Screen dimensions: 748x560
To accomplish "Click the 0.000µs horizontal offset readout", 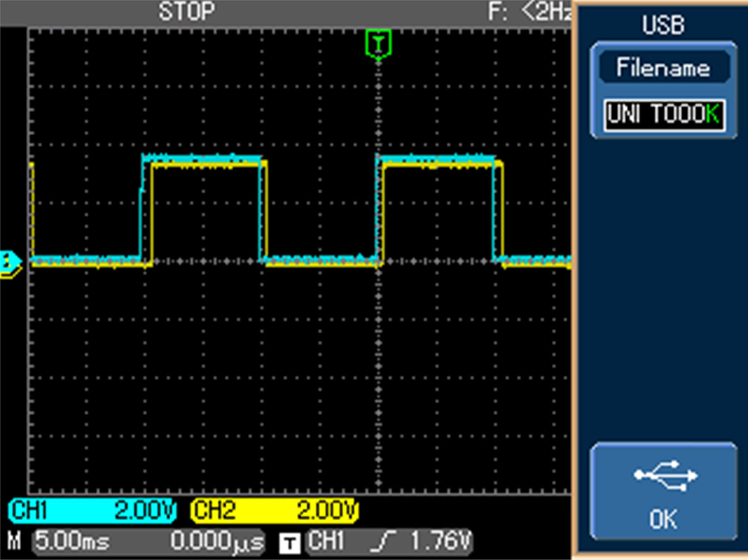I will [217, 542].
